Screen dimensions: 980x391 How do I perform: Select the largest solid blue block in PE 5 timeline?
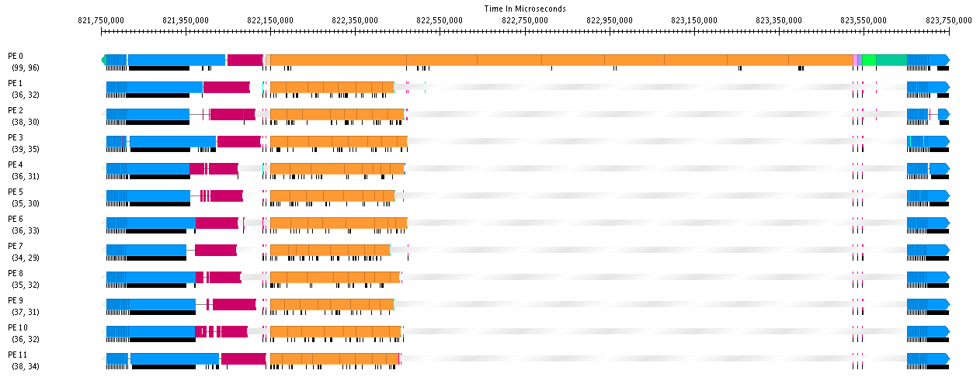[158, 195]
